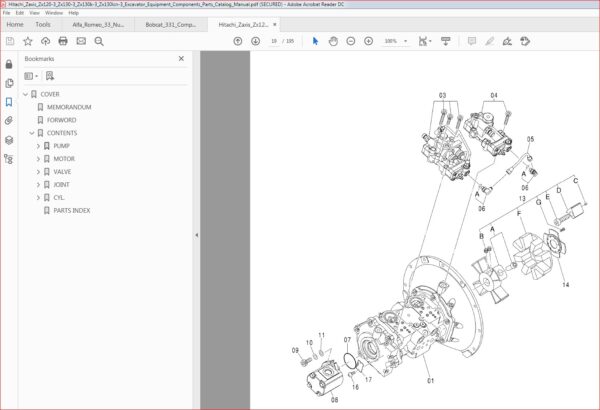Open fit page options tool
Viewport: 600px width, 410px height.
pos(425,41)
